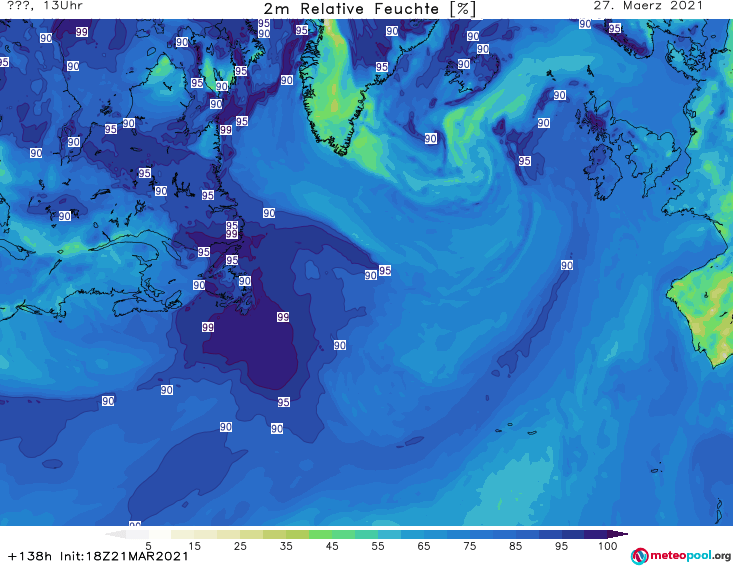Pick the dark purple arrow end of colour scale
Screen dimensions: 733x566
pos(618,534)
